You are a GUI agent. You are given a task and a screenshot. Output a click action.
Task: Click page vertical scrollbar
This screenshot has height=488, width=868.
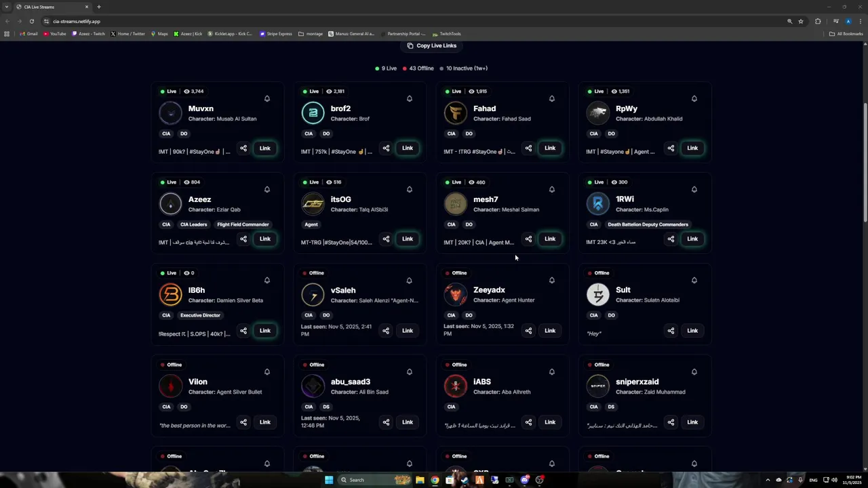[865, 161]
